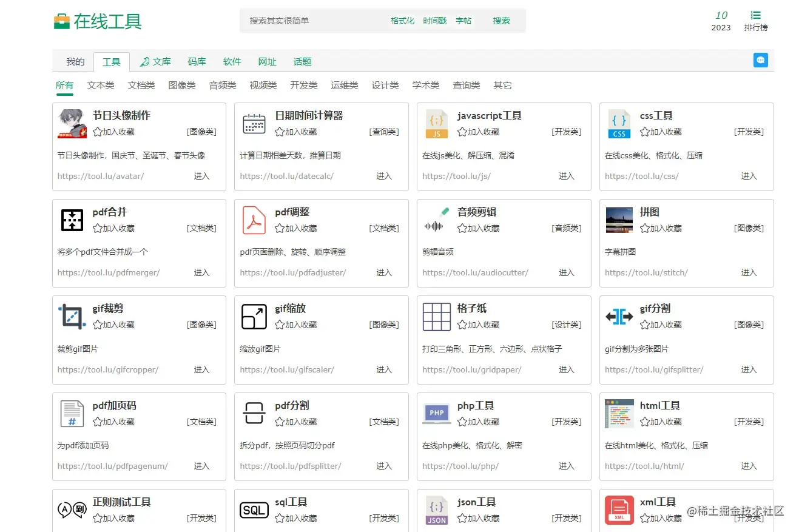The height and width of the screenshot is (532, 799).
Task: Click the 音频类 category filter
Action: (x=223, y=86)
